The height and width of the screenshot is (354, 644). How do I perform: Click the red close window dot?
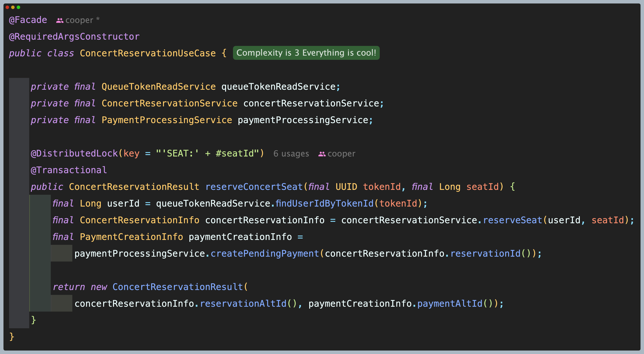pyautogui.click(x=7, y=7)
